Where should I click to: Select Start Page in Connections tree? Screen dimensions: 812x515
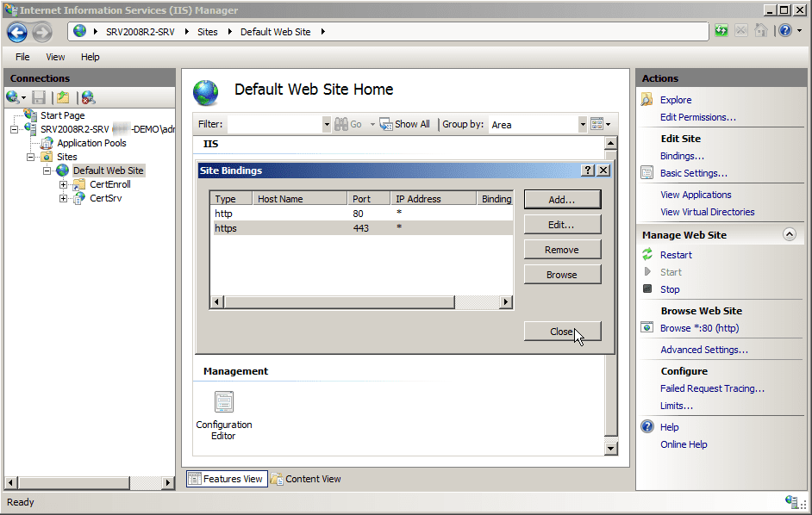tap(63, 115)
